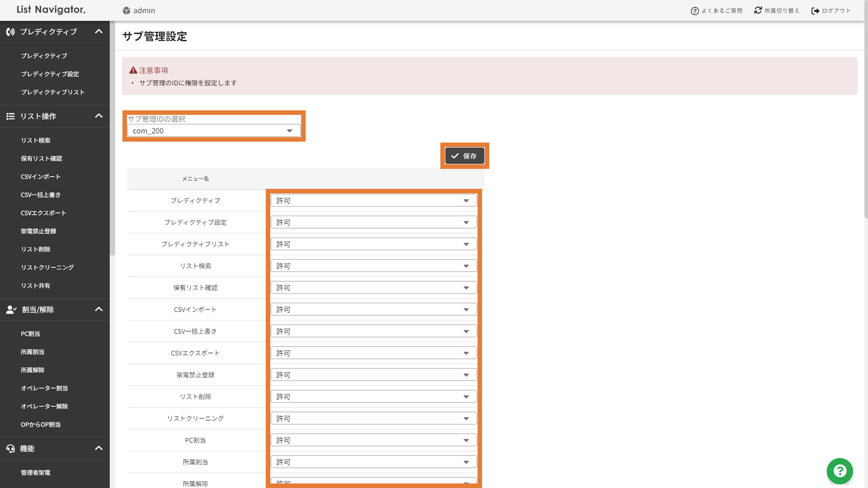Collapse the プレディクティブ sidebar section
Screen dimensions: 868x488
point(98,32)
